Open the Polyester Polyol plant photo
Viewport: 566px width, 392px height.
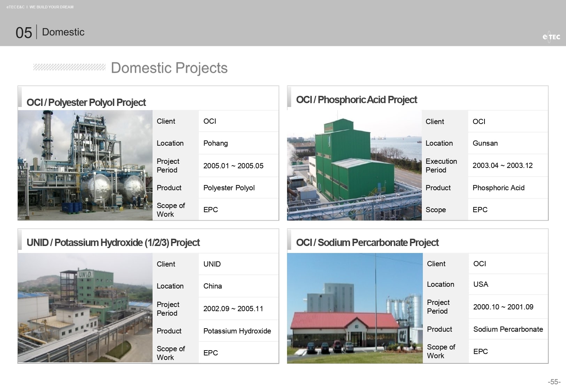click(85, 165)
